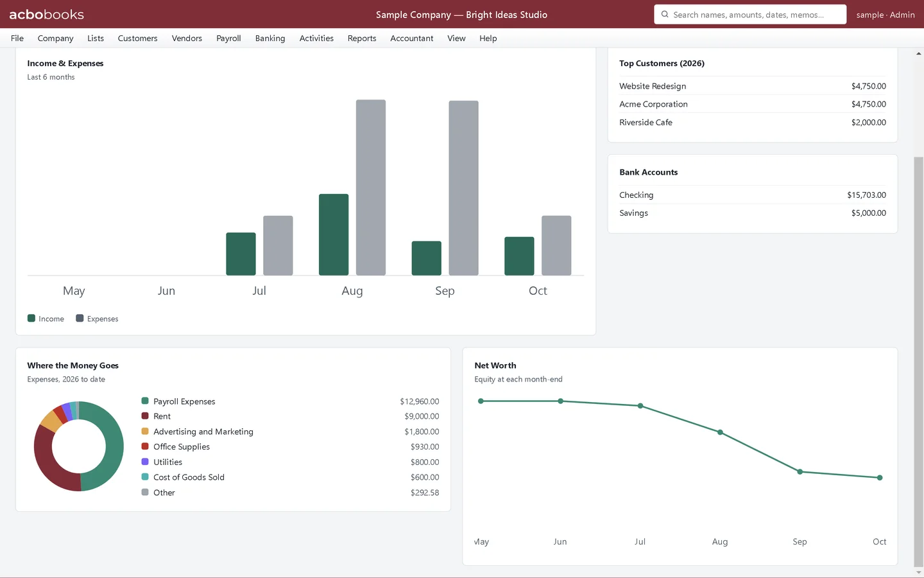The width and height of the screenshot is (924, 578).
Task: Click the Cost of Goods Sold swatch
Action: pos(145,477)
